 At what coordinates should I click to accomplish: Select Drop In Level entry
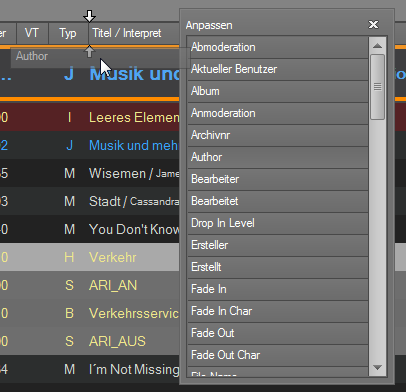(x=278, y=223)
